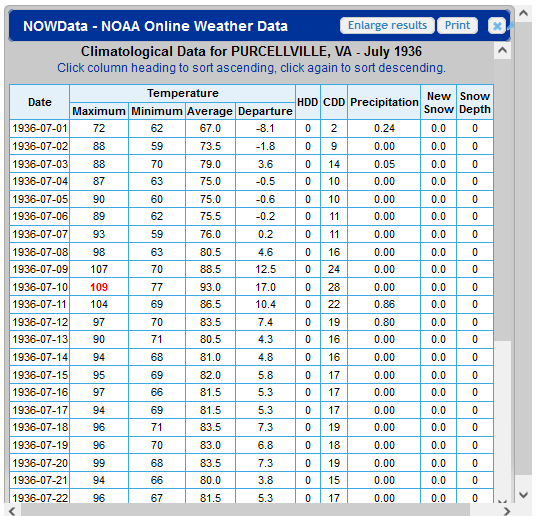This screenshot has height=516, width=538.
Task: Click departure value 17.0 on July 10
Action: point(265,287)
